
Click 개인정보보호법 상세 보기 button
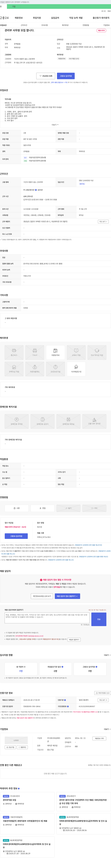pyautogui.click(x=42, y=596)
